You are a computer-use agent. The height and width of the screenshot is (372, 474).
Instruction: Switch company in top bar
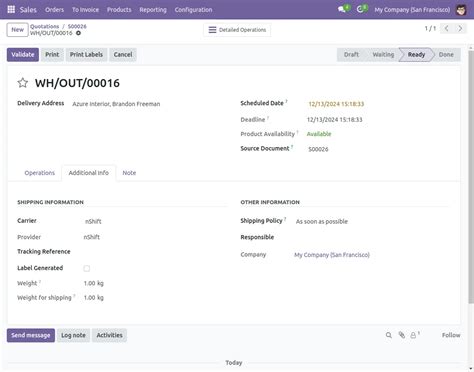412,10
